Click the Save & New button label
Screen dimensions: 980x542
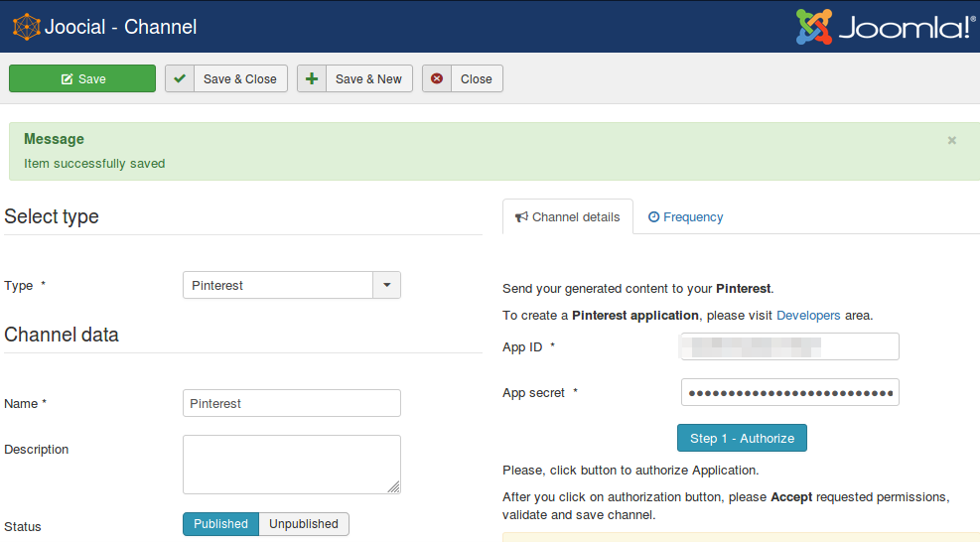368,78
